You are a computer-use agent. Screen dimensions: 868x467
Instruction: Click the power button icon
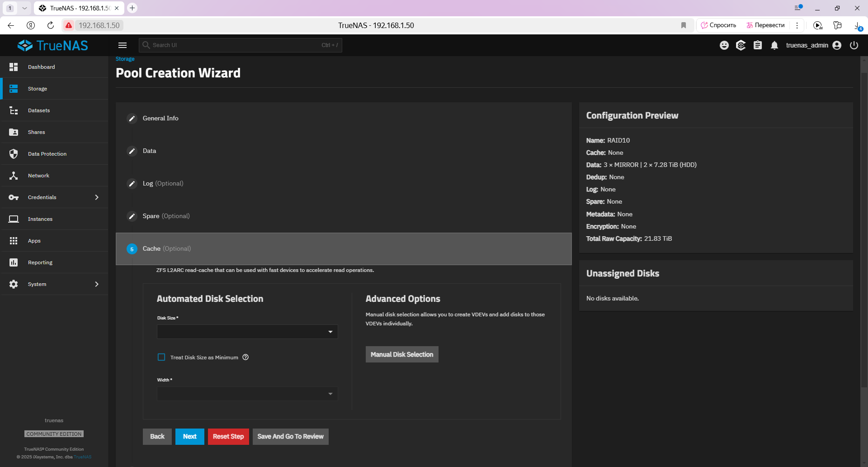(854, 45)
